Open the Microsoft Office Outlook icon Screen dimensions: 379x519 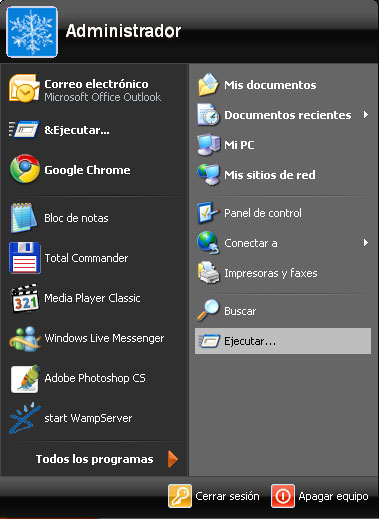[24, 88]
